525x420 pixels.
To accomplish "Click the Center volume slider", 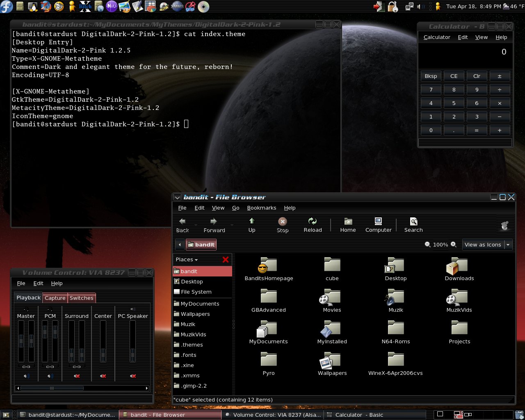I will point(103,341).
